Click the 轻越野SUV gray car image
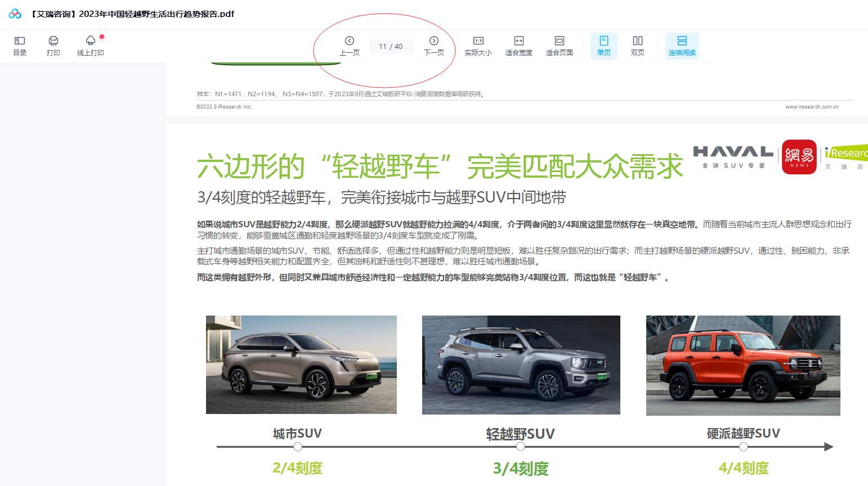868x486 pixels. (x=521, y=364)
